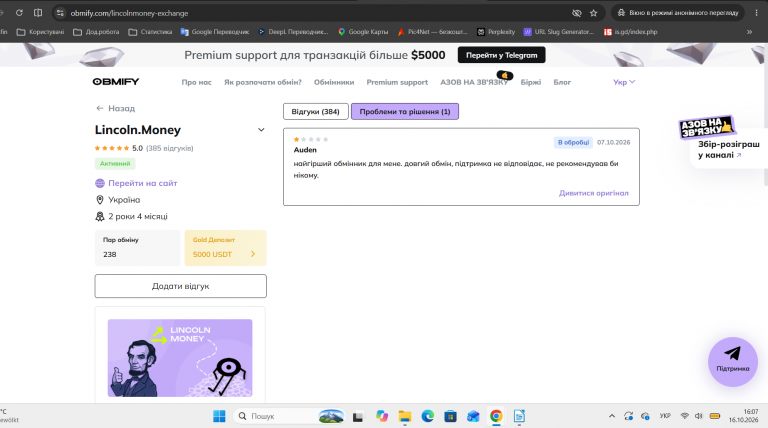Select the Проблеми та рішення (1) tab
768x428 pixels.
(x=405, y=112)
